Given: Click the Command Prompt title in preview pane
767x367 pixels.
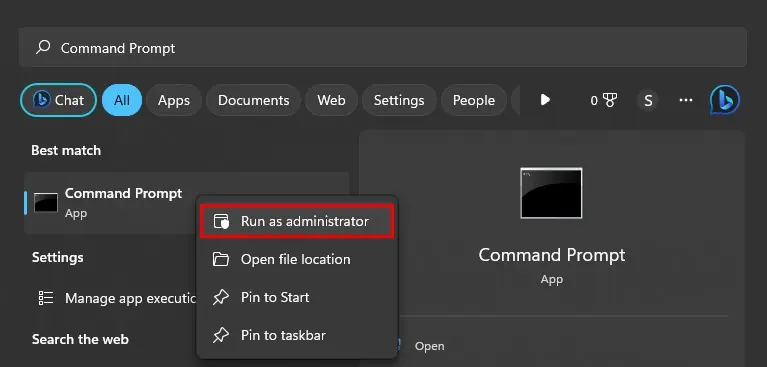Looking at the screenshot, I should 552,255.
